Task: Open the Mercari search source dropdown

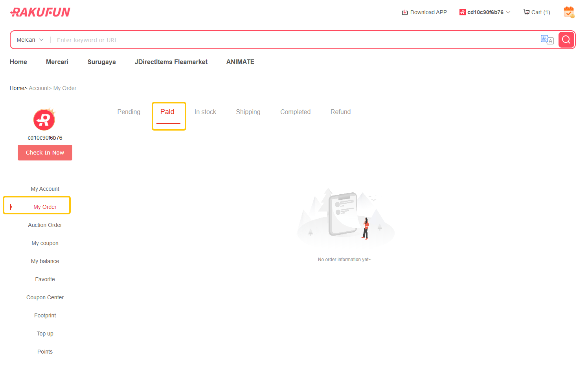Action: pos(30,40)
